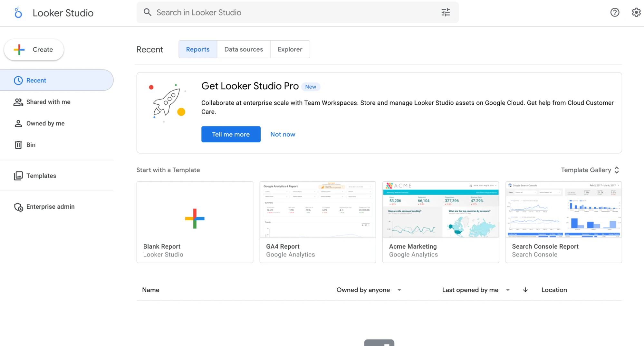
Task: Open Shared with me in sidebar
Action: (x=57, y=102)
